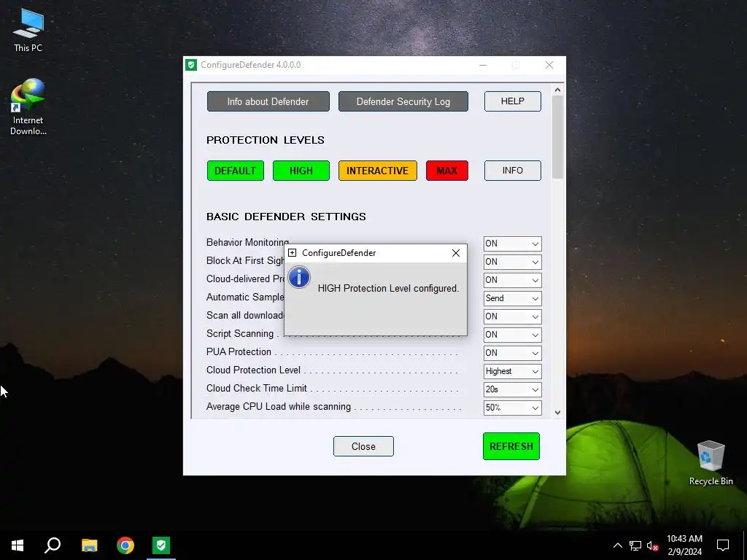The width and height of the screenshot is (747, 560).
Task: Expand Automatic Sample Submission Send dropdown
Action: point(512,298)
